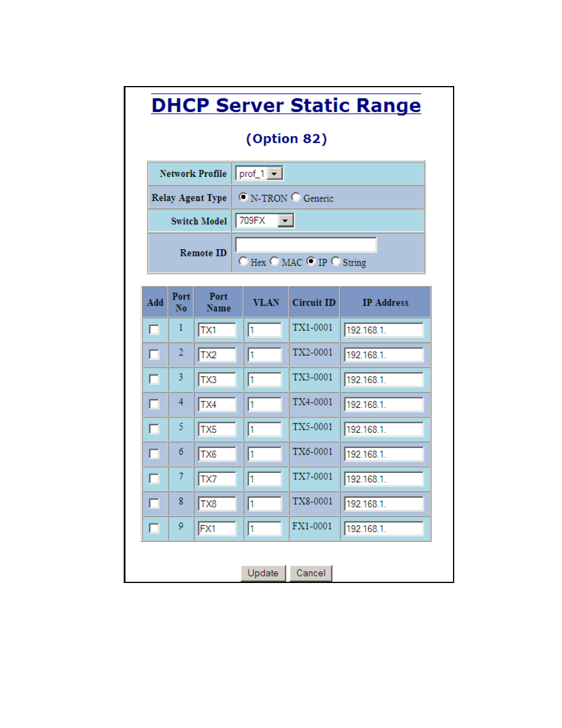Choose Hex for Remote ID format

click(x=243, y=261)
